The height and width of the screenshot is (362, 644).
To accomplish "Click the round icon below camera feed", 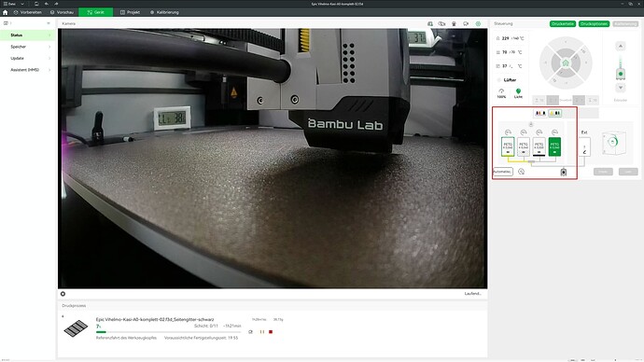I will point(63,294).
